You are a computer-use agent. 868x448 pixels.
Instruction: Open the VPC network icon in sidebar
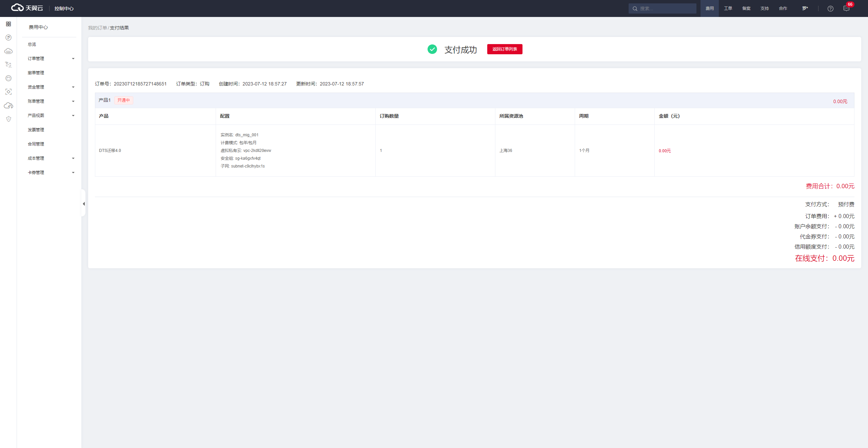coord(8,64)
